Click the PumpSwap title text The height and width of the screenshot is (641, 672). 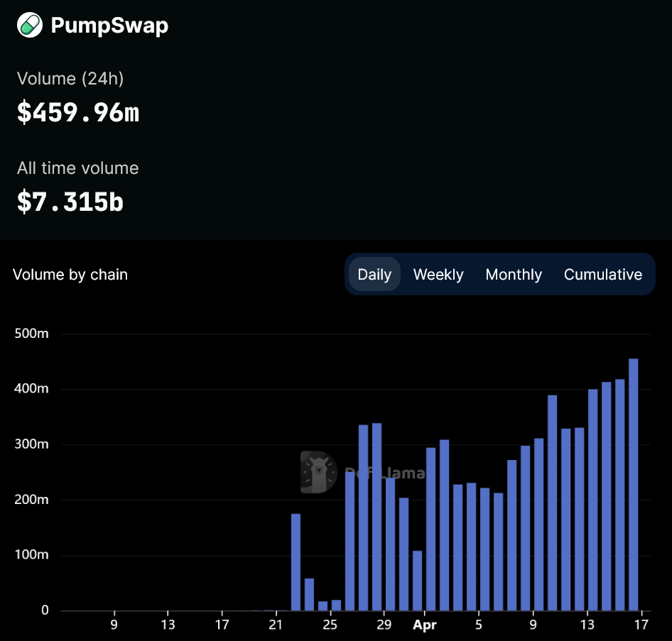[109, 26]
